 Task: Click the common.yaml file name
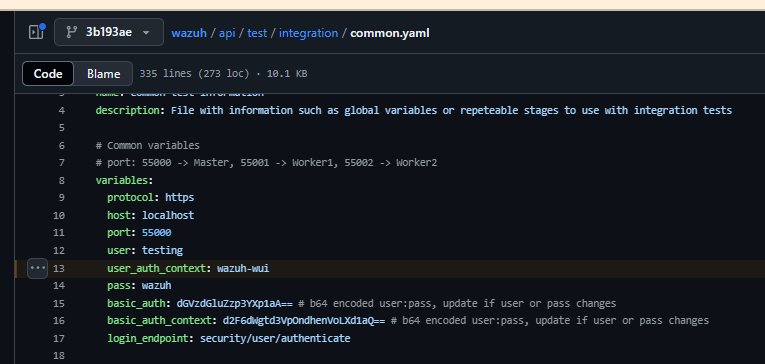tap(390, 33)
